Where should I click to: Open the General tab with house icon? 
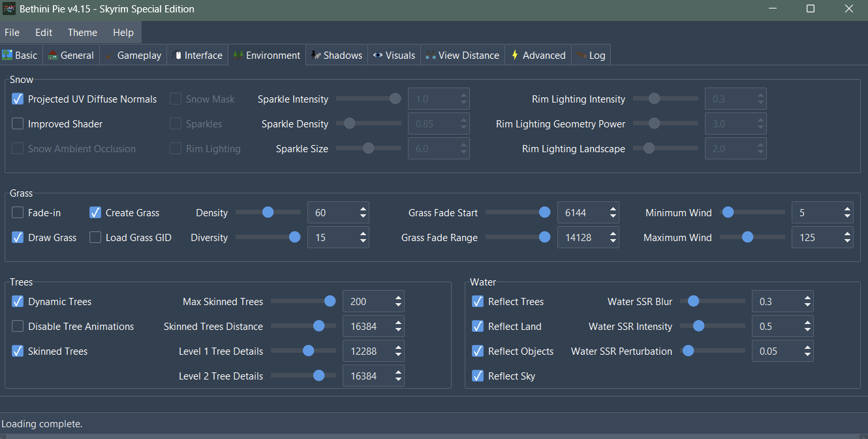click(71, 56)
